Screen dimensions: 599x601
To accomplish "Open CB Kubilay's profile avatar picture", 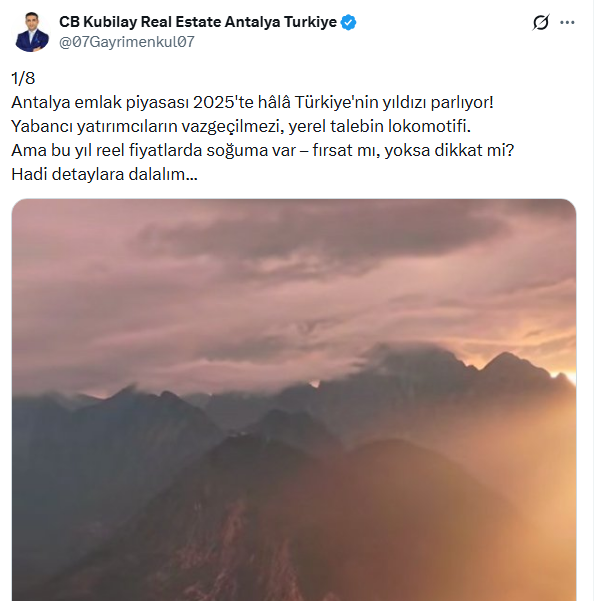I will 32,31.
